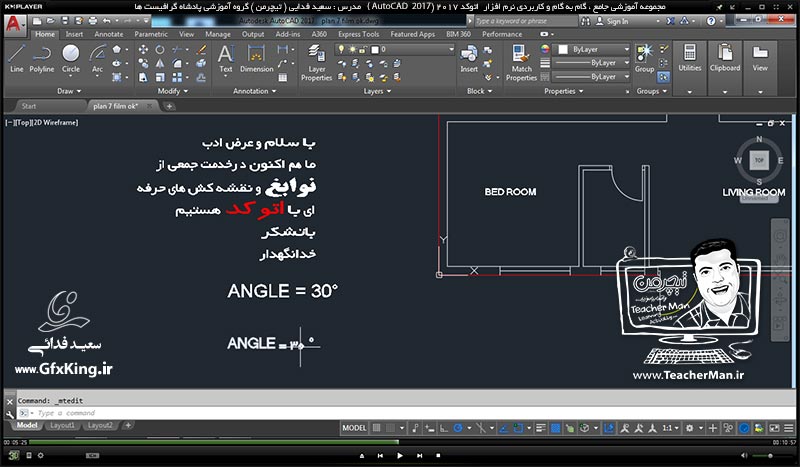Switch to the Annotate ribbon tab
This screenshot has width=800, height=467.
click(x=109, y=34)
